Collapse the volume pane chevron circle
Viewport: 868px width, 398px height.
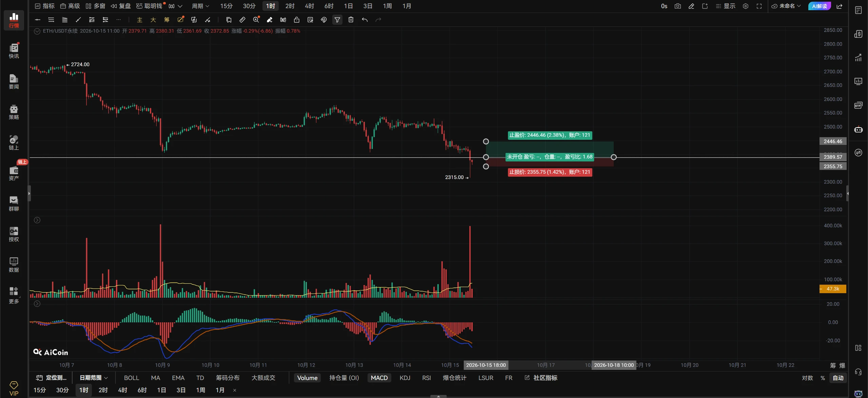[37, 220]
